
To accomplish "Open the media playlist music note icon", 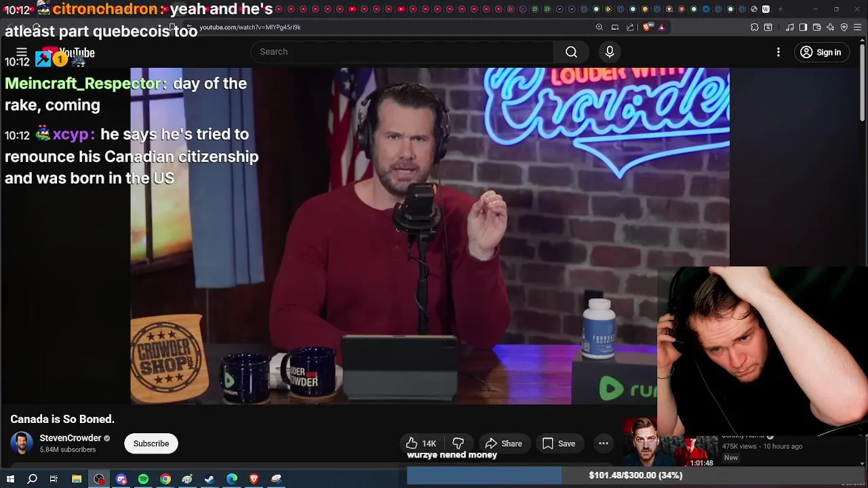I will click(790, 27).
